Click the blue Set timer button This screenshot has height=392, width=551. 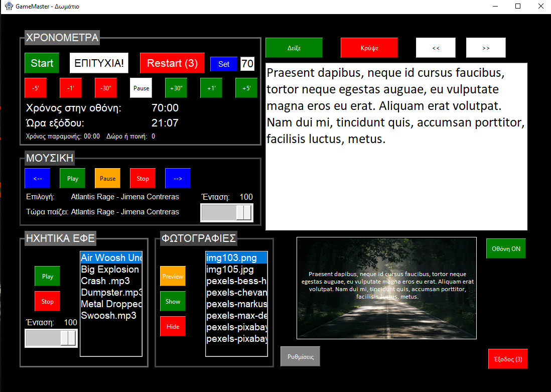(x=224, y=64)
